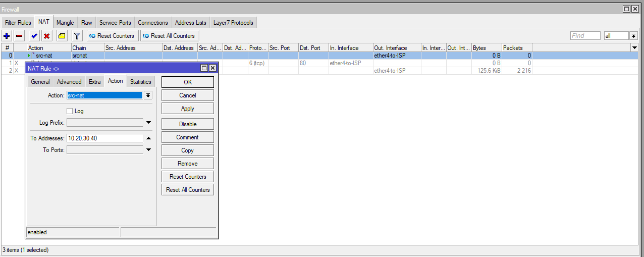The height and width of the screenshot is (257, 644).
Task: Click the Apply button
Action: (x=187, y=109)
